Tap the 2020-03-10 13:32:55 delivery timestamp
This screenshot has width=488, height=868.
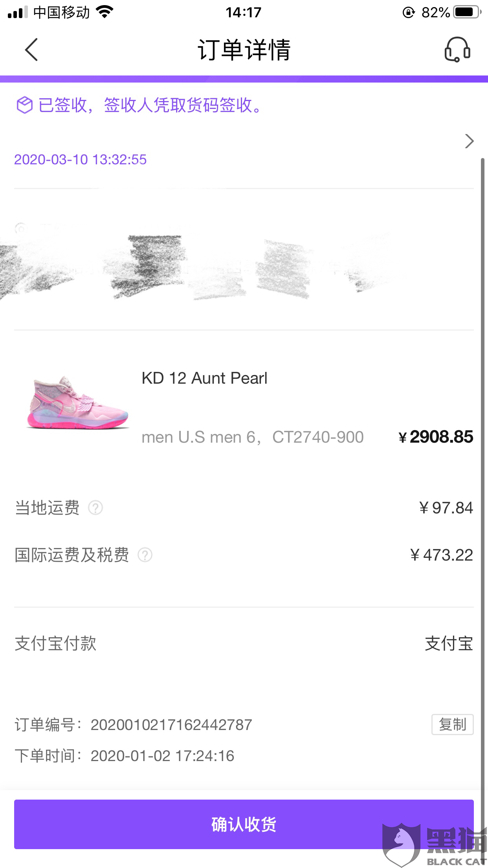[81, 160]
